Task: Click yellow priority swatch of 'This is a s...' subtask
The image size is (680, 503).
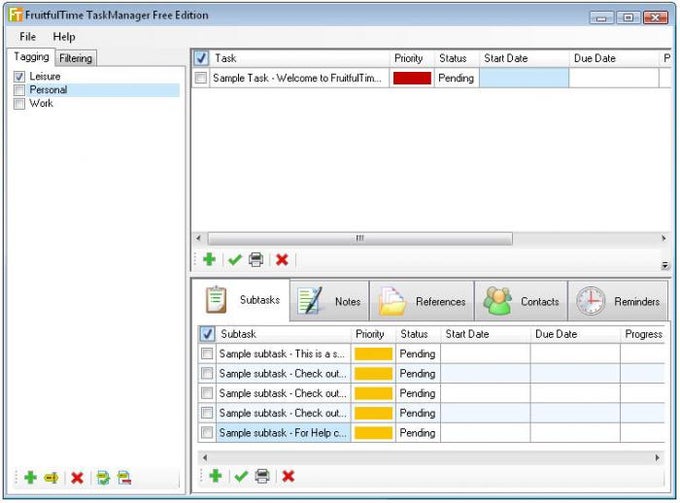Action: pos(373,354)
